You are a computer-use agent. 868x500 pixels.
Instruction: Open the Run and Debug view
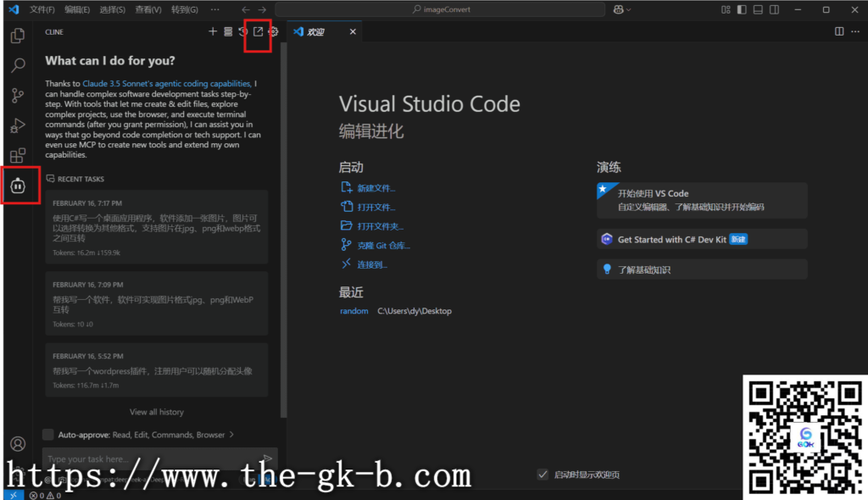click(18, 125)
